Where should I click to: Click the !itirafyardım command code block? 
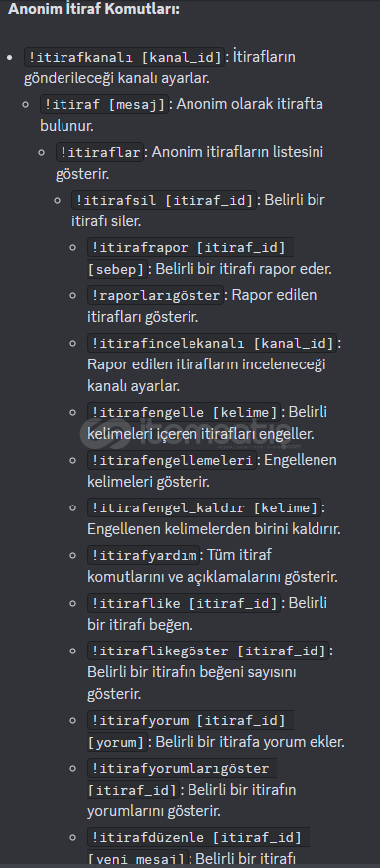[144, 555]
